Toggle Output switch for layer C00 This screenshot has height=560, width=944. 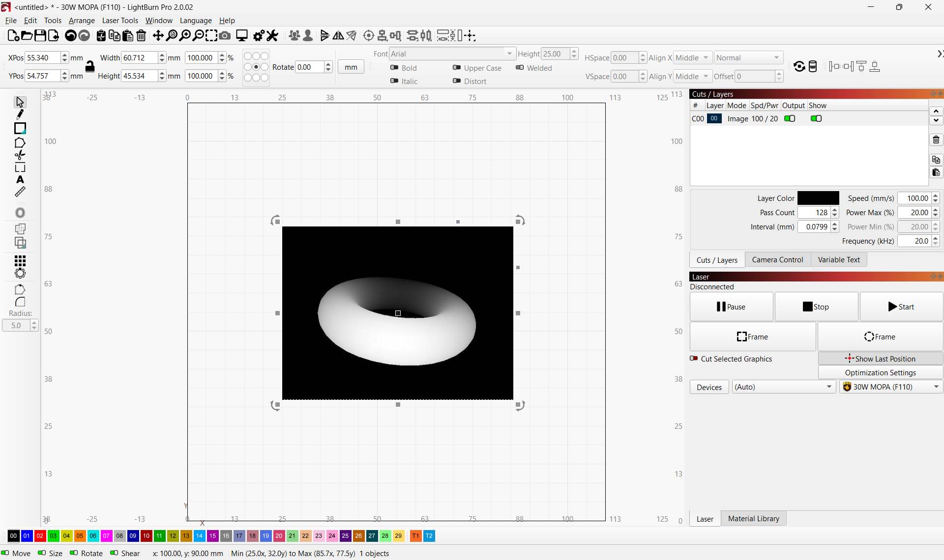click(790, 118)
